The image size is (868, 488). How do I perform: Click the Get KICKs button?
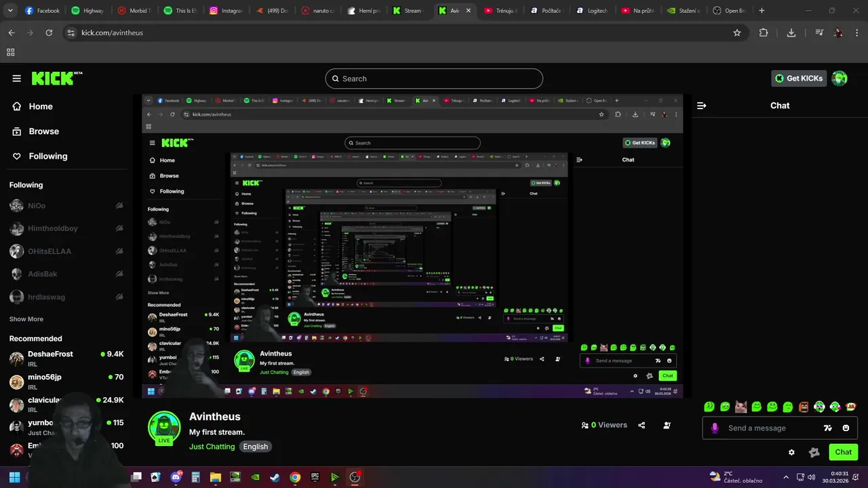pos(799,79)
